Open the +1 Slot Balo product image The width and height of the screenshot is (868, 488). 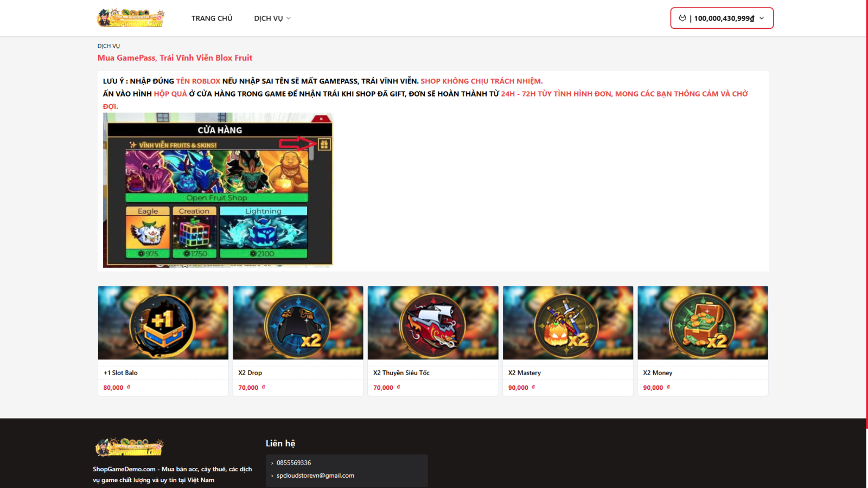click(163, 323)
